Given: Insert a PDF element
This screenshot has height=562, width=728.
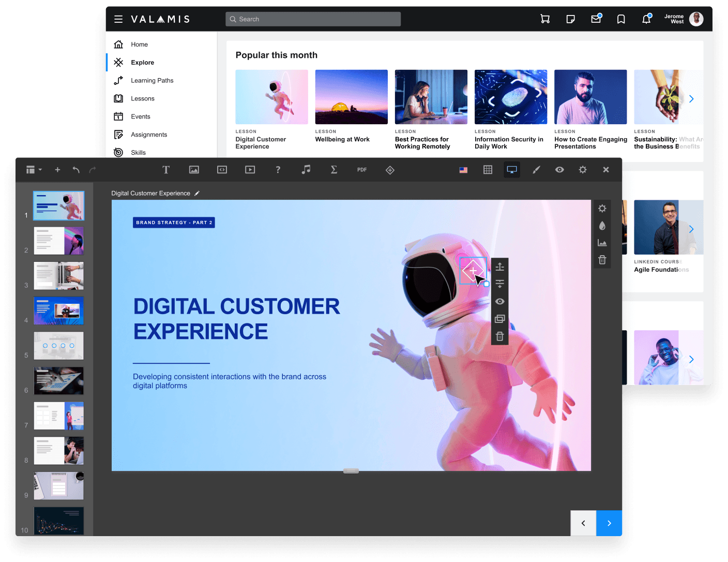Looking at the screenshot, I should pyautogui.click(x=362, y=170).
